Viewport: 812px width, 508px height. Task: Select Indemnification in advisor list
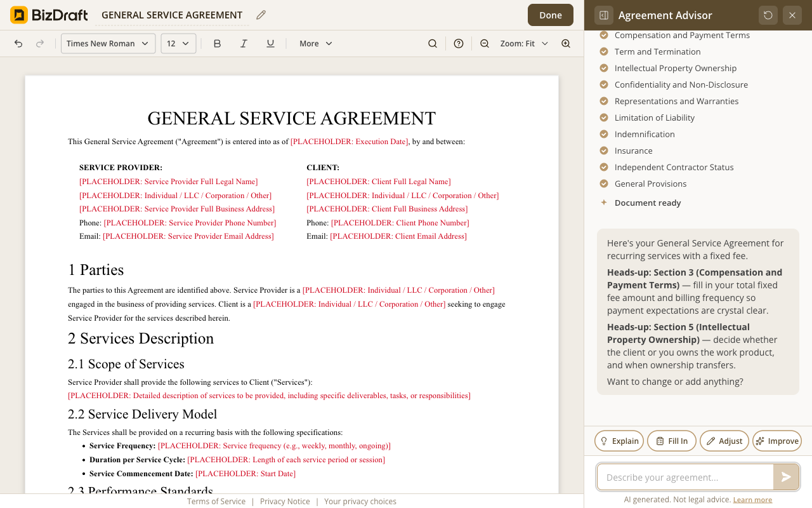click(x=645, y=134)
